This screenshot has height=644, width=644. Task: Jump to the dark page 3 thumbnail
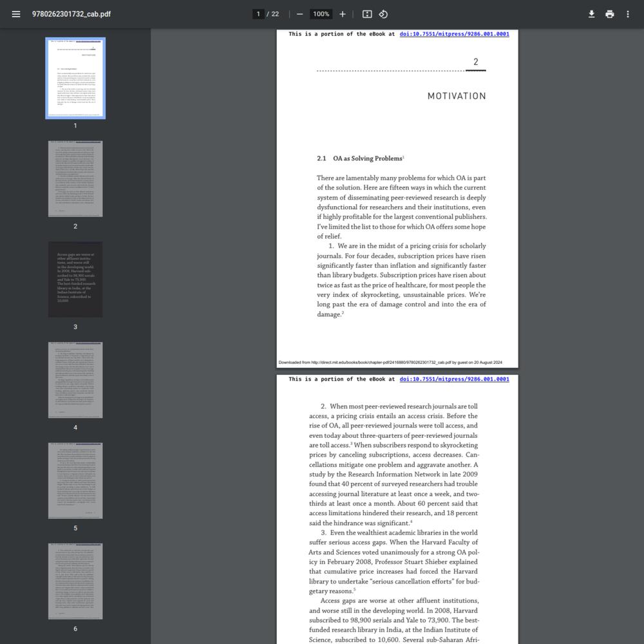click(75, 279)
